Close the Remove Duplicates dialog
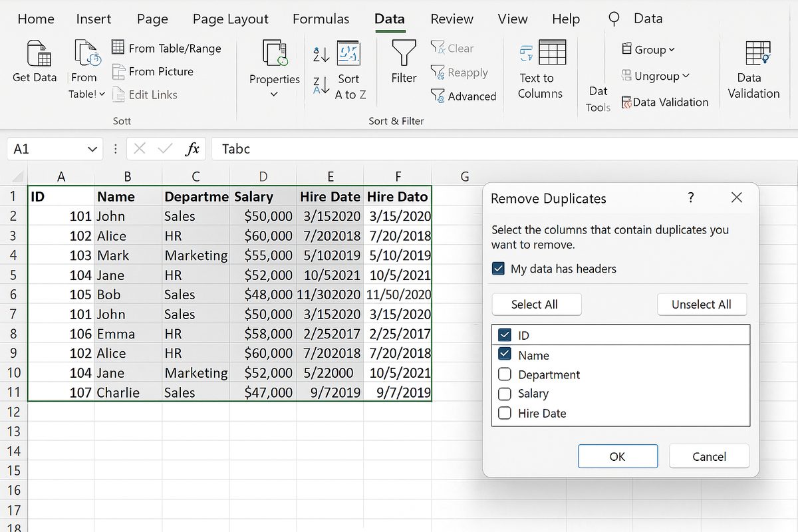Image resolution: width=798 pixels, height=532 pixels. coord(736,198)
